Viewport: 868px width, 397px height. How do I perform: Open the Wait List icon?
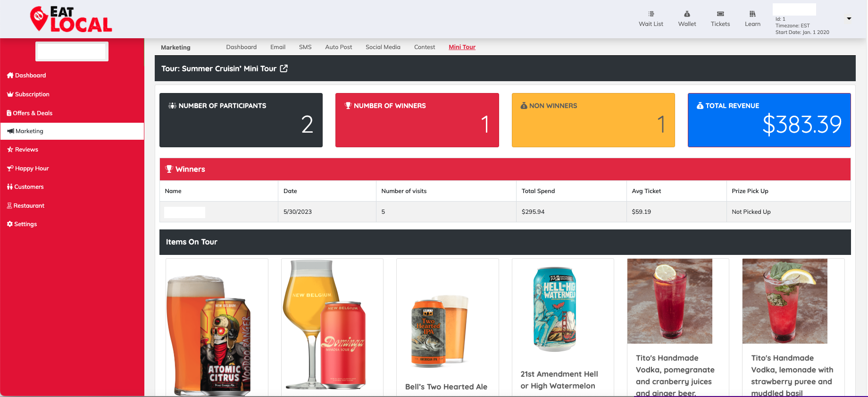pyautogui.click(x=651, y=14)
